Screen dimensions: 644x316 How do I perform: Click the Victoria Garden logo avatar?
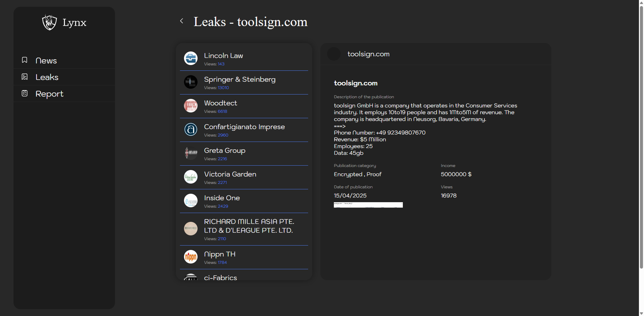point(191,177)
